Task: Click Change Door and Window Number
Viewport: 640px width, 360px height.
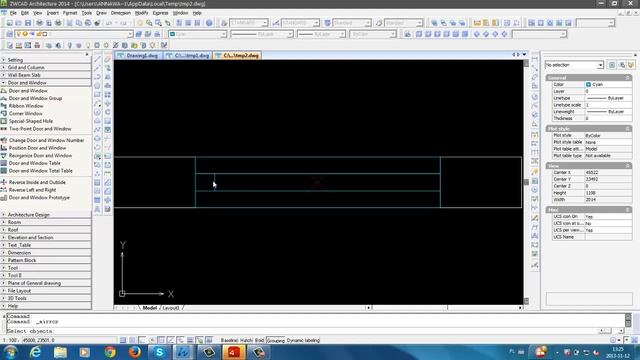Action: tap(47, 140)
